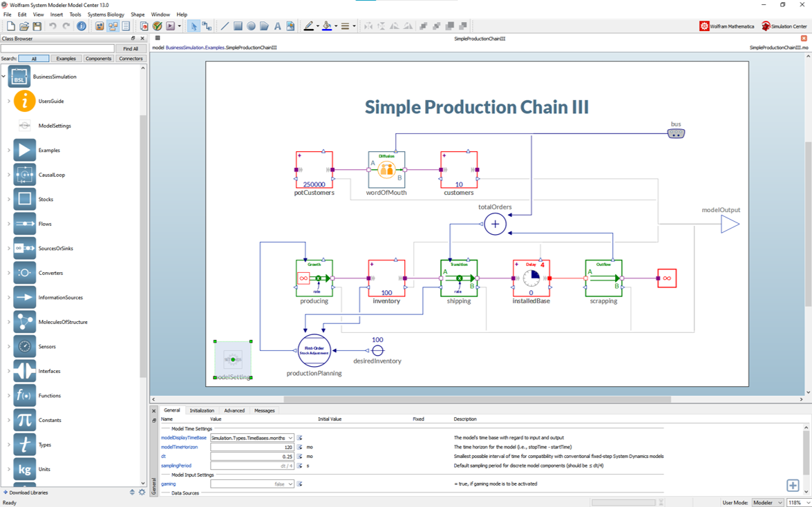
Task: Toggle the Connectors search filter
Action: tap(131, 59)
